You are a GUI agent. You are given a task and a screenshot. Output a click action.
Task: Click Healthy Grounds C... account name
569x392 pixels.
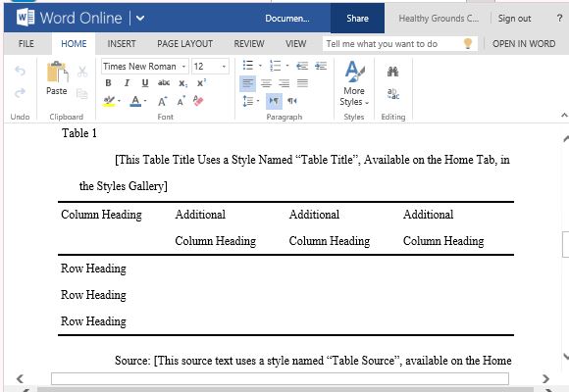[439, 19]
